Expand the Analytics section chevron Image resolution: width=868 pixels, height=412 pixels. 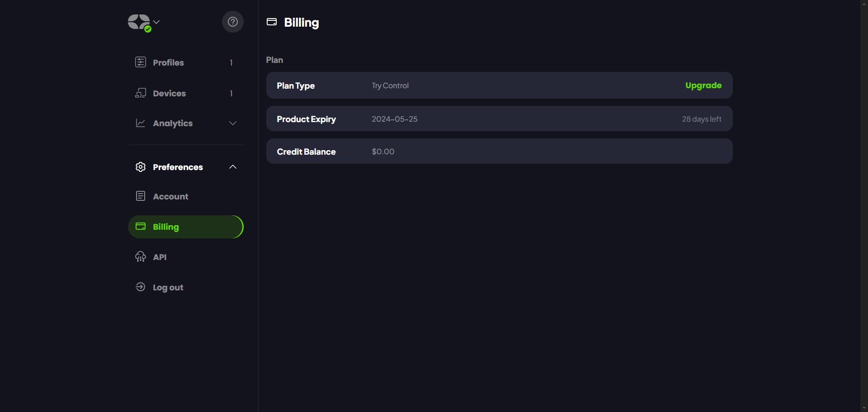coord(233,123)
